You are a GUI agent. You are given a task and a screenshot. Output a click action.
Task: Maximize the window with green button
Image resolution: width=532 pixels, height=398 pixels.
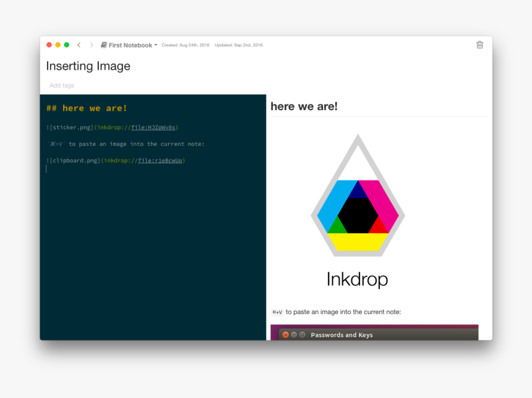pyautogui.click(x=67, y=44)
